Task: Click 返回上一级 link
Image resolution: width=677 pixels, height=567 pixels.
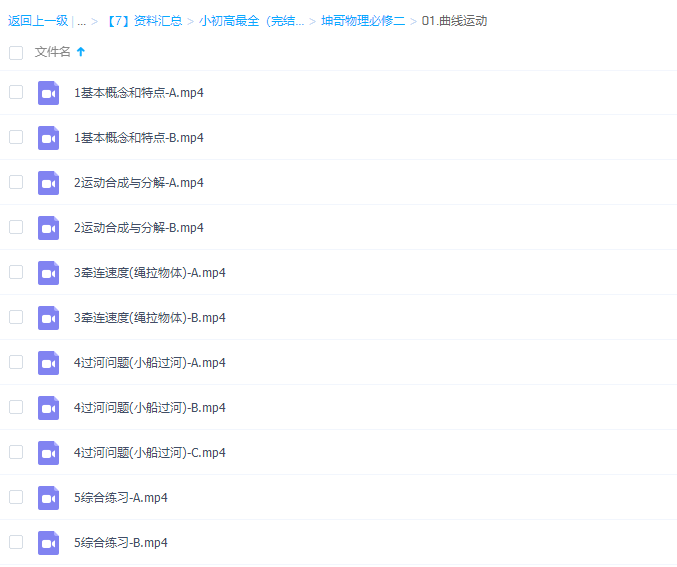Action: tap(38, 21)
